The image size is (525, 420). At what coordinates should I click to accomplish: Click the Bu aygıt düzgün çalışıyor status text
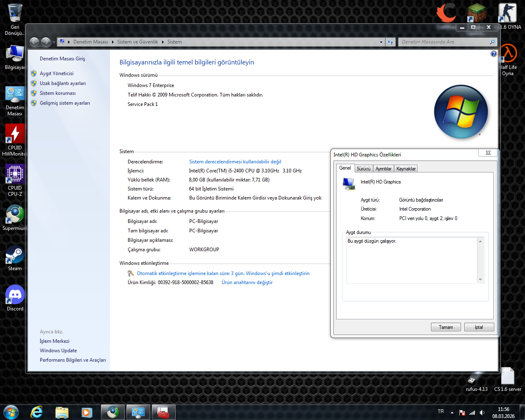click(x=372, y=241)
